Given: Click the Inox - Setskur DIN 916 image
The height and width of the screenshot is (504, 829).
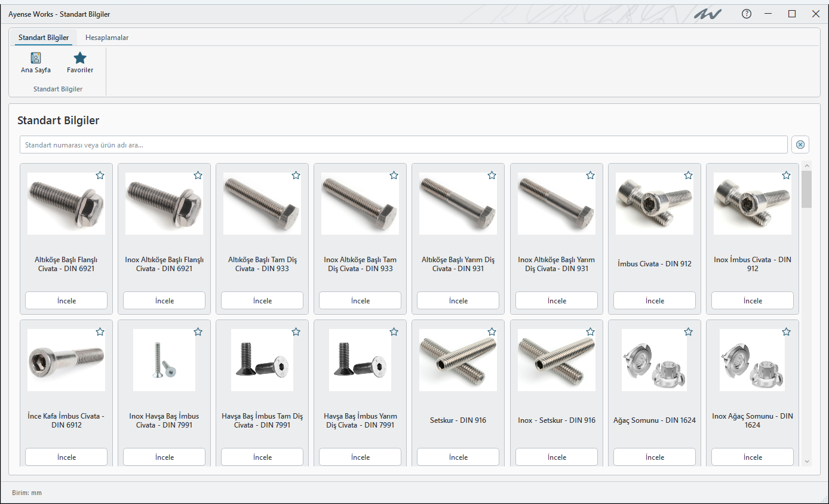Looking at the screenshot, I should click(x=557, y=360).
